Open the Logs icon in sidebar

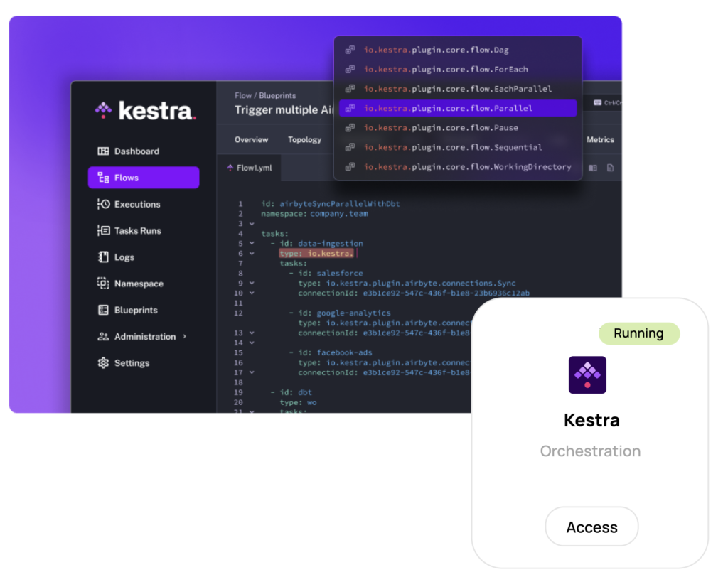click(104, 257)
